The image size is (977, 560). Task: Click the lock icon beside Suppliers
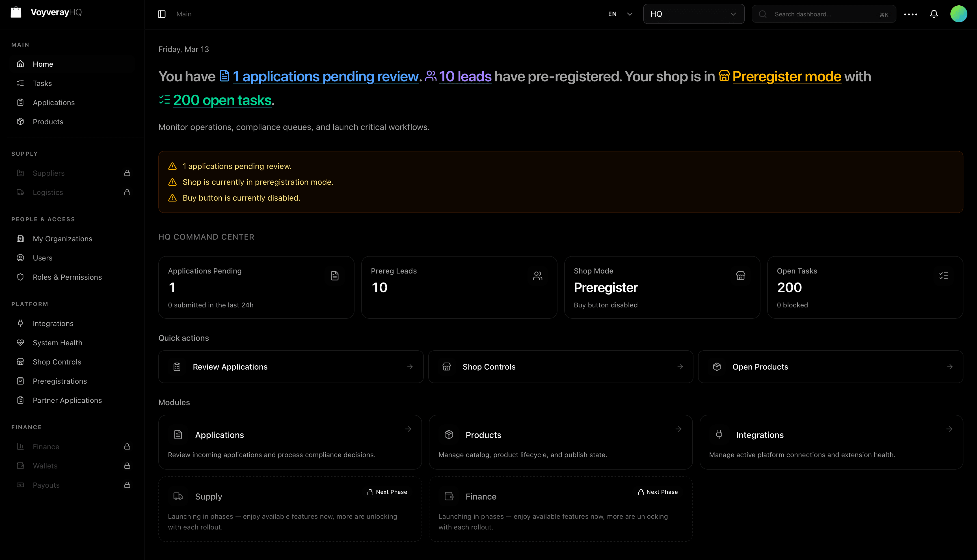click(x=127, y=173)
